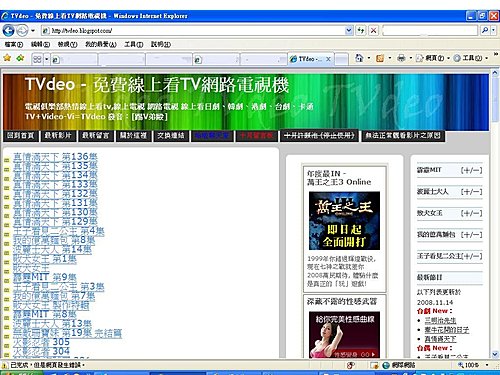500x375 pixels.
Task: Click the yellow warning icon in status bar
Action: point(5,365)
